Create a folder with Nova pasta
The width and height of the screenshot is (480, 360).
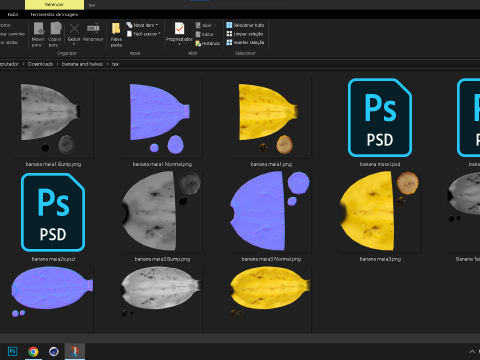click(116, 35)
